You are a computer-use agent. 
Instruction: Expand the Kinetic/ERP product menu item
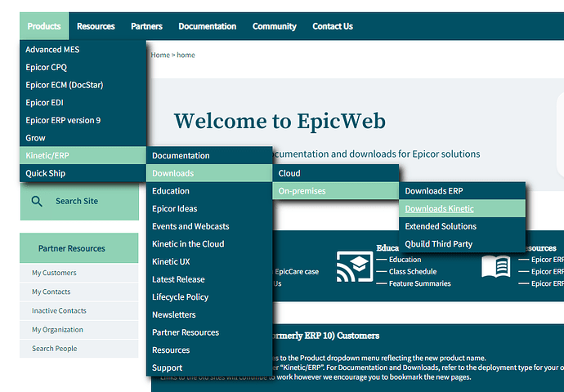83,156
